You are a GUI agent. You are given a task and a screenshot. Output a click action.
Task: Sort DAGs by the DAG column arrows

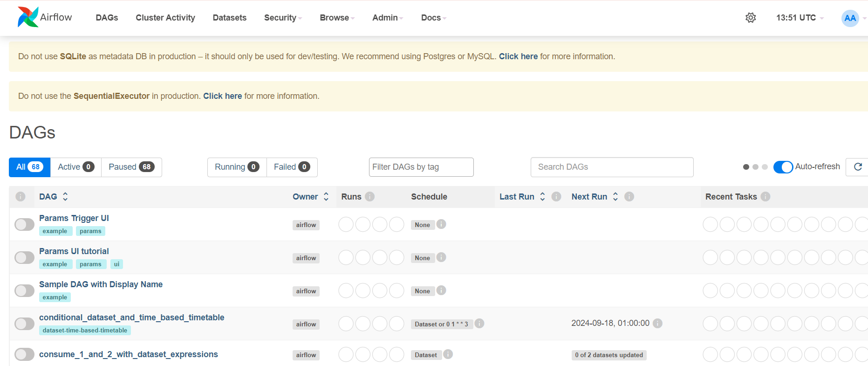click(x=65, y=197)
